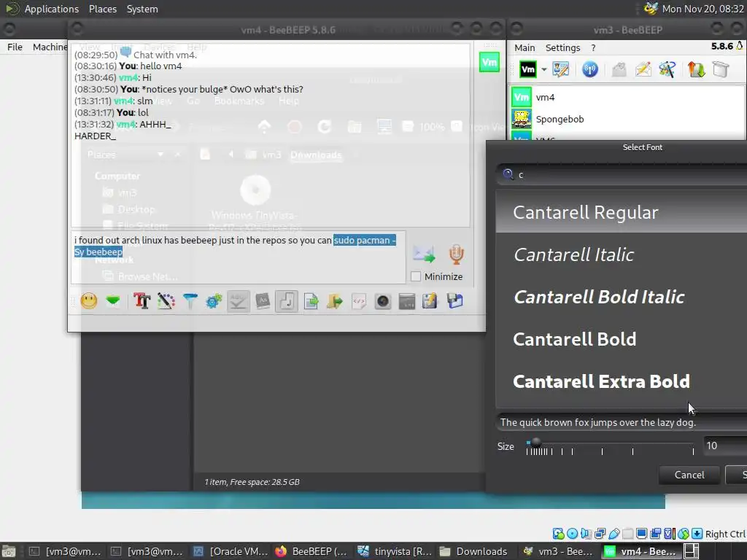Select Cantarell Extra Bold font
747x560 pixels.
tap(622, 381)
